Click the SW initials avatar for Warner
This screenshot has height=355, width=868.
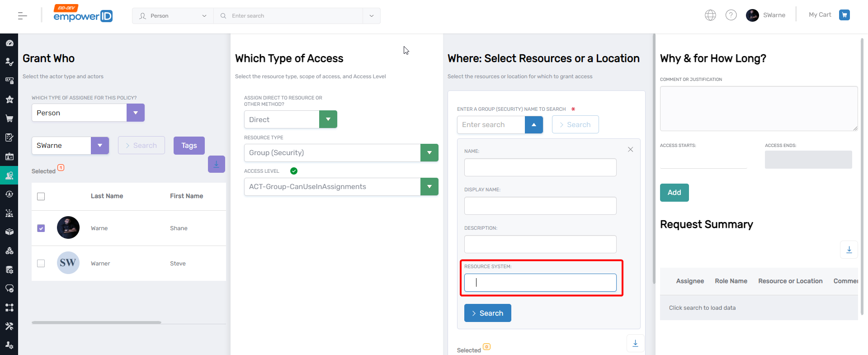click(68, 263)
